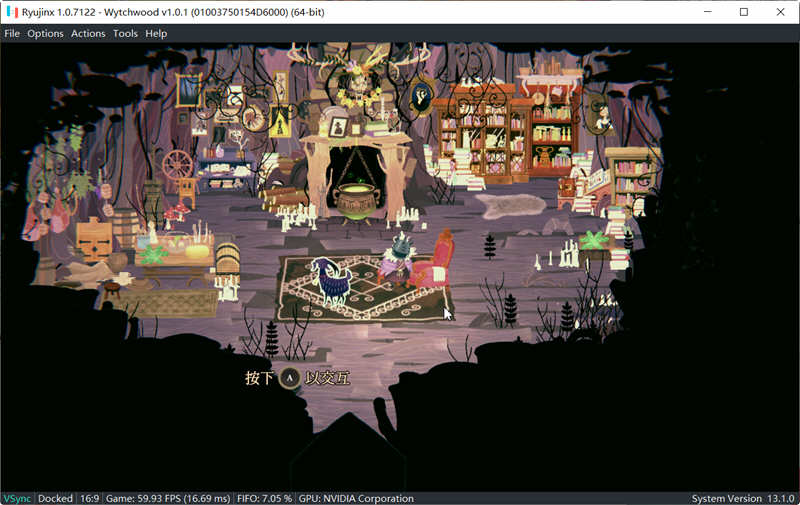
Task: Click the spinning wheel by the left wall
Action: (x=178, y=165)
